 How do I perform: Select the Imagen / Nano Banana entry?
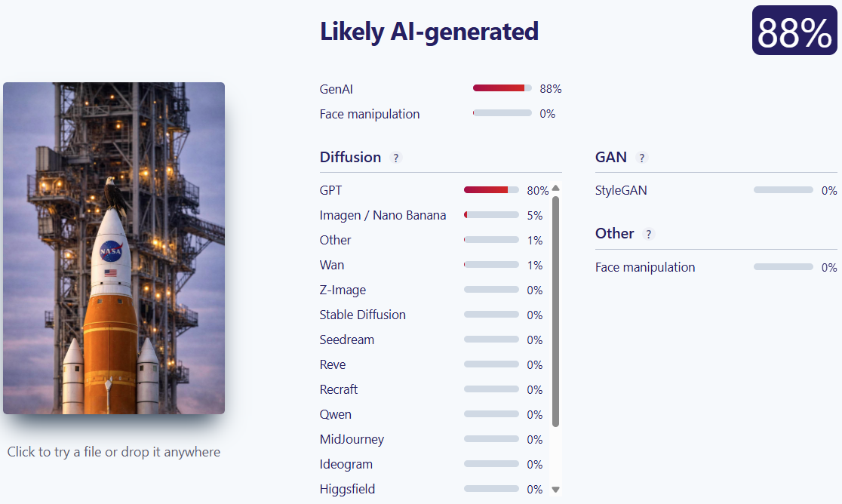383,215
